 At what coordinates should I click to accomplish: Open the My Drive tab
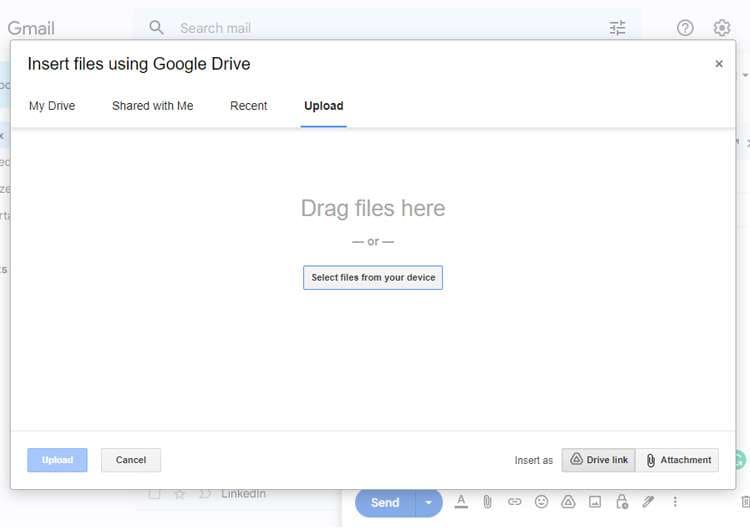pyautogui.click(x=52, y=106)
